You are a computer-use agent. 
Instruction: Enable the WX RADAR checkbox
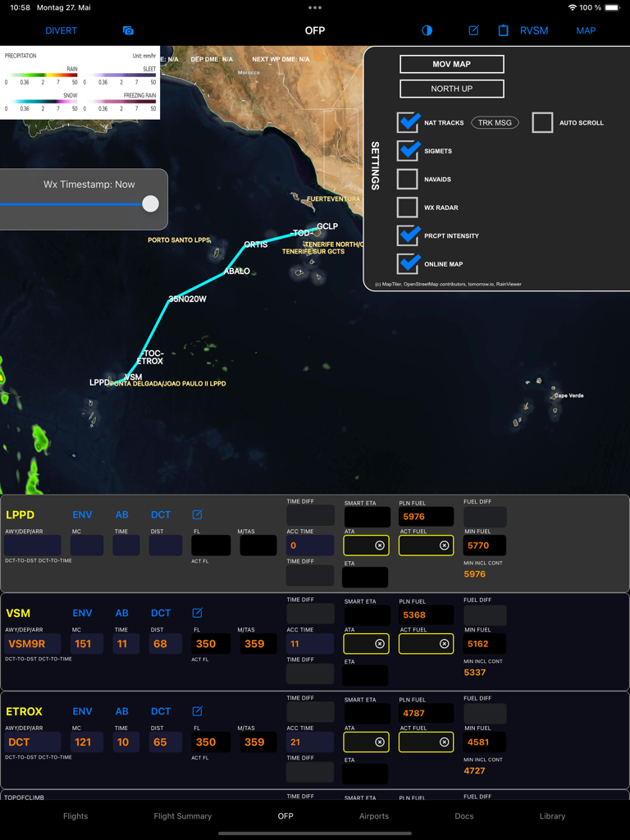[408, 208]
